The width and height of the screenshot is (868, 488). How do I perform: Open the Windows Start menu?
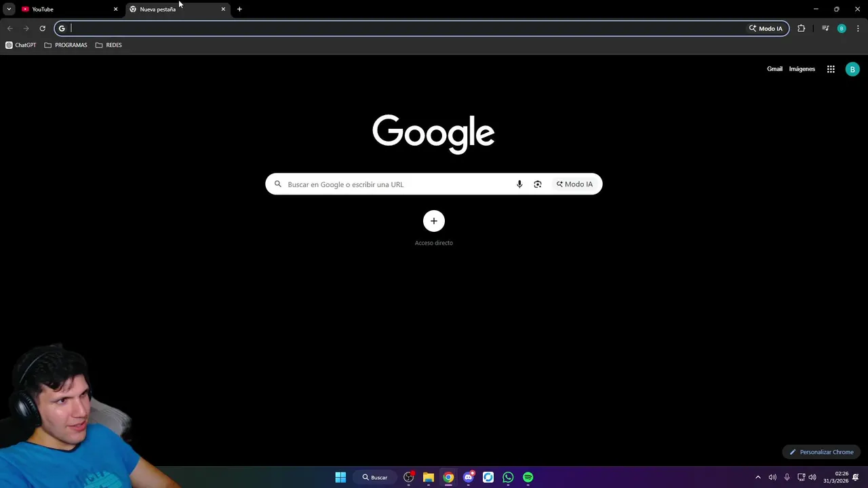340,477
